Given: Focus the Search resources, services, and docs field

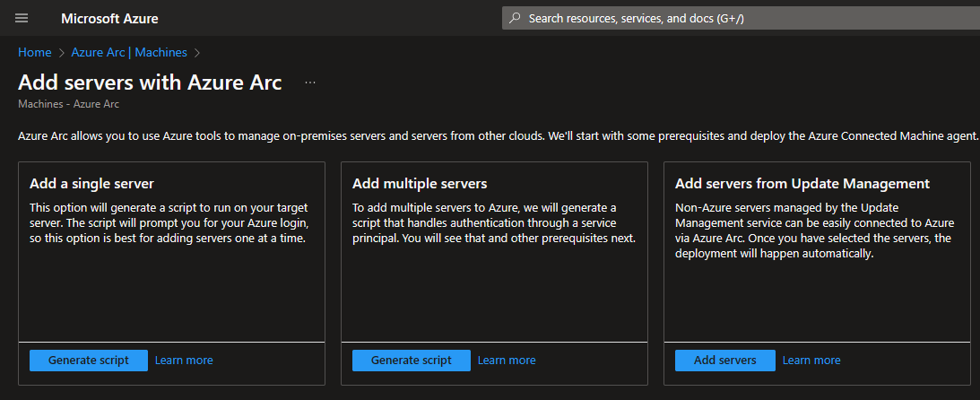Looking at the screenshot, I should pos(741,18).
